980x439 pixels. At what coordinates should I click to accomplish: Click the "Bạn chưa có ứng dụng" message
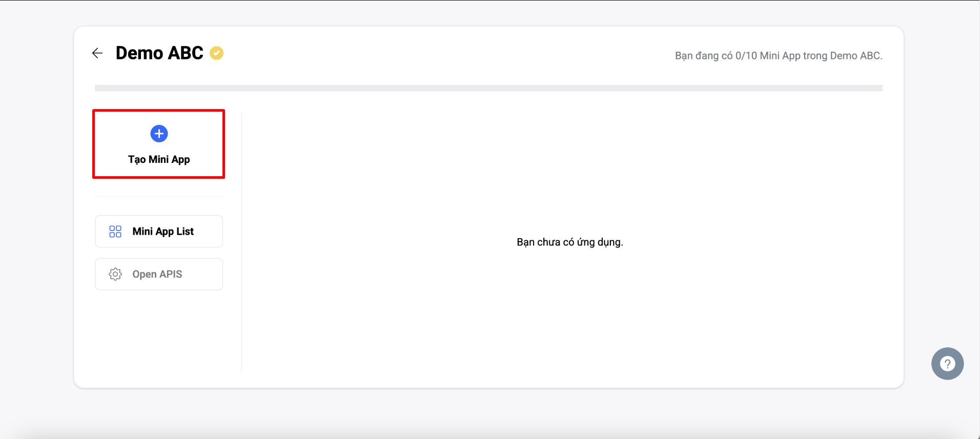click(569, 242)
